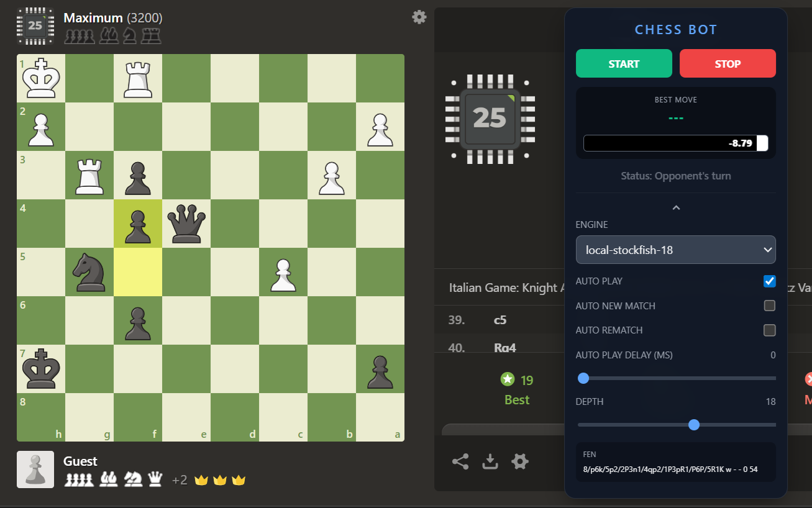Image resolution: width=812 pixels, height=508 pixels.
Task: Click the Maximum (3200) player name
Action: pos(113,18)
